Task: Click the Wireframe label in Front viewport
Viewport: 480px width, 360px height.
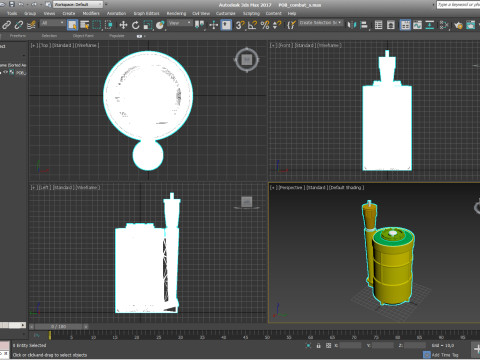Action: 329,45
